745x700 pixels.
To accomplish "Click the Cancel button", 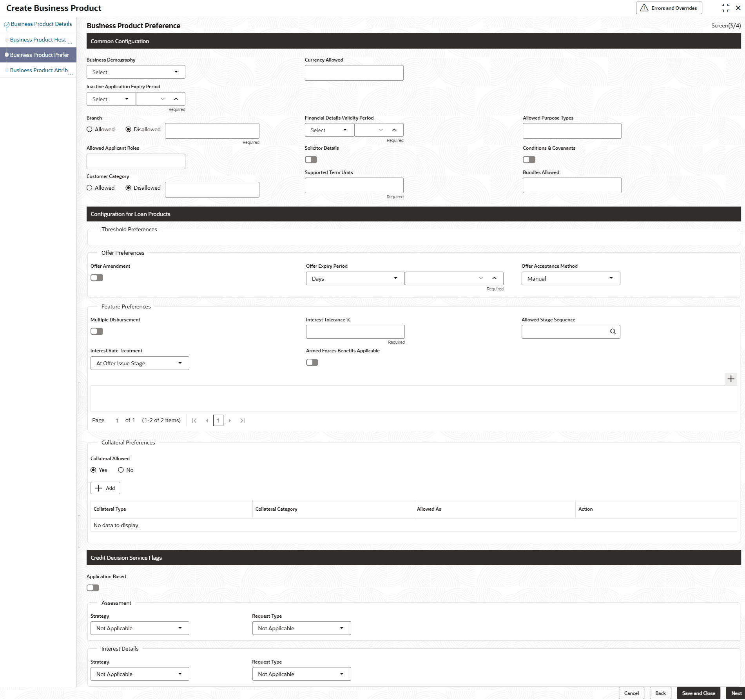I will pos(631,693).
